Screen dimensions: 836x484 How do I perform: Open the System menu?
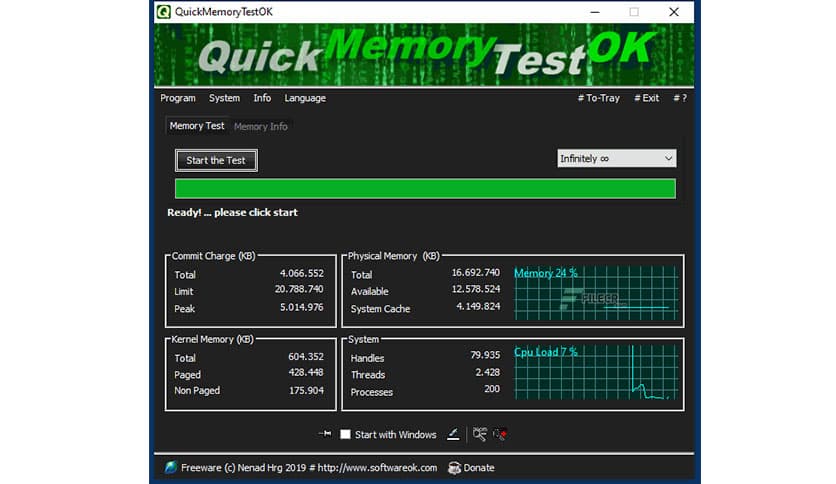click(224, 98)
